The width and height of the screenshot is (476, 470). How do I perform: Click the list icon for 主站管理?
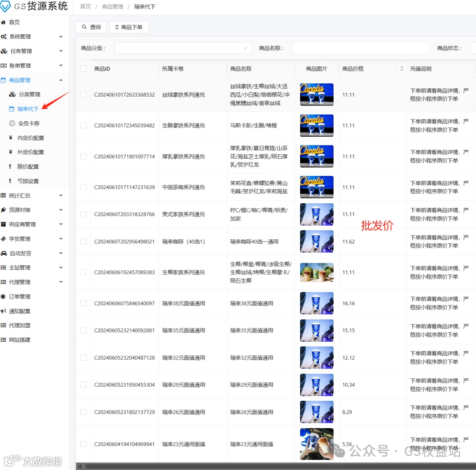coord(4,268)
